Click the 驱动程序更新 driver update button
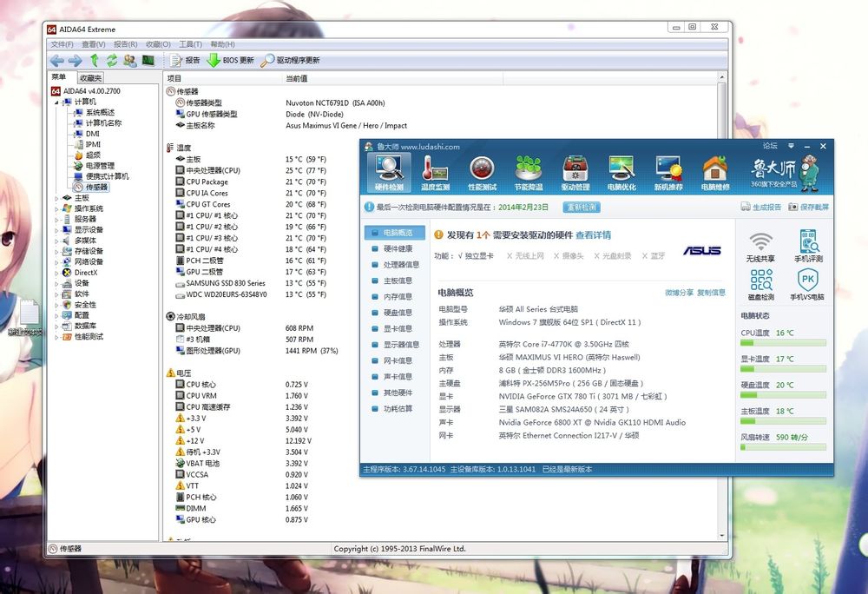The image size is (868, 594). click(290, 60)
